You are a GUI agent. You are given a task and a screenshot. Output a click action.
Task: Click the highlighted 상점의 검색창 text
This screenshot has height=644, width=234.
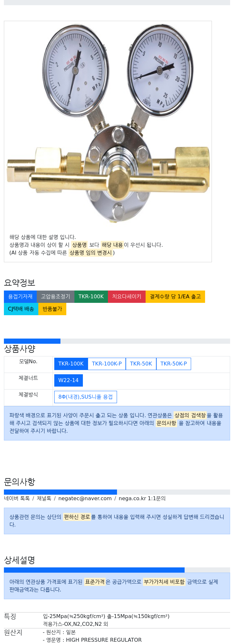190,415
